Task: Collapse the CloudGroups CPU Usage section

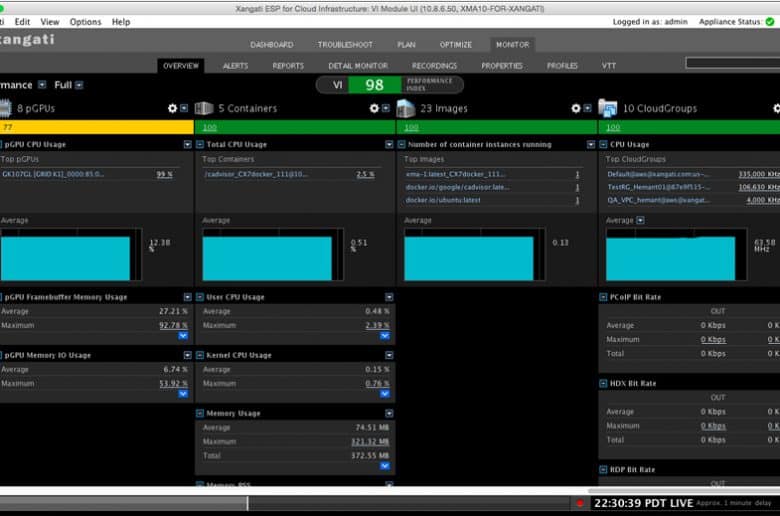Action: pyautogui.click(x=603, y=144)
